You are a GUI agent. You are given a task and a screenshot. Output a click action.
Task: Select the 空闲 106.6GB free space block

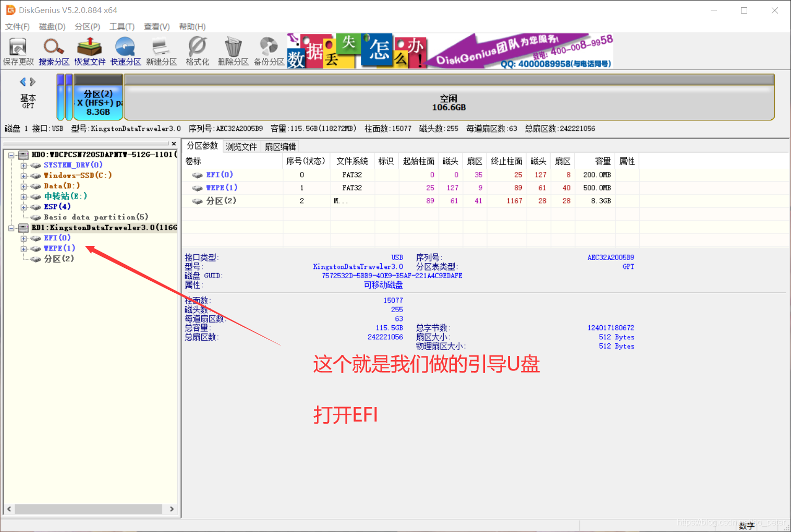click(x=449, y=99)
